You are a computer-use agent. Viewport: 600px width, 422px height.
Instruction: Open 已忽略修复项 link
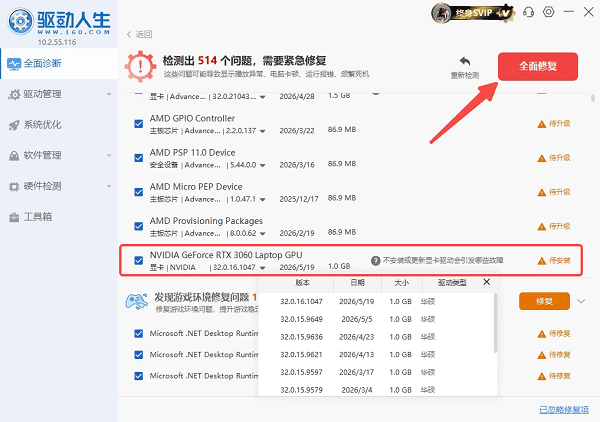564,410
